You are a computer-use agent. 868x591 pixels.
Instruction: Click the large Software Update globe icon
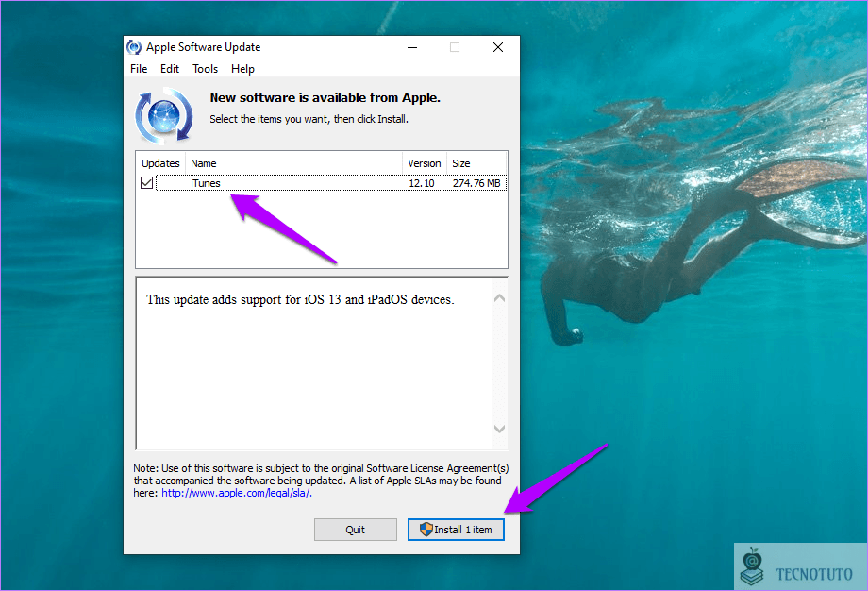(x=164, y=116)
